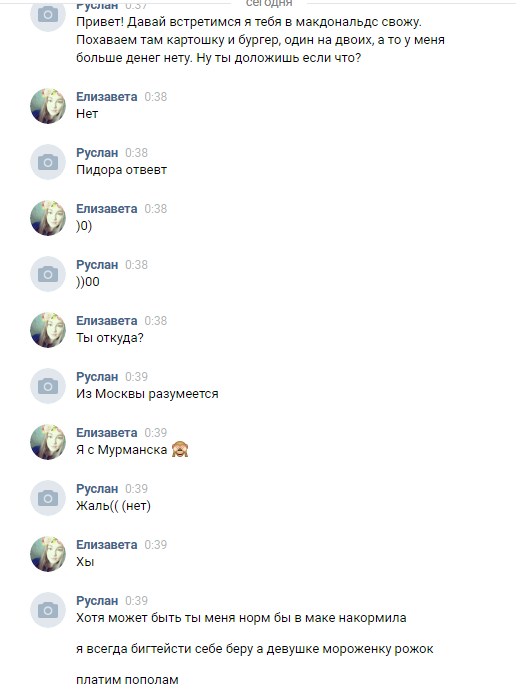Click the name Елизавета above 'Нет'
Image resolution: width=516 pixels, height=693 pixels.
[x=106, y=96]
